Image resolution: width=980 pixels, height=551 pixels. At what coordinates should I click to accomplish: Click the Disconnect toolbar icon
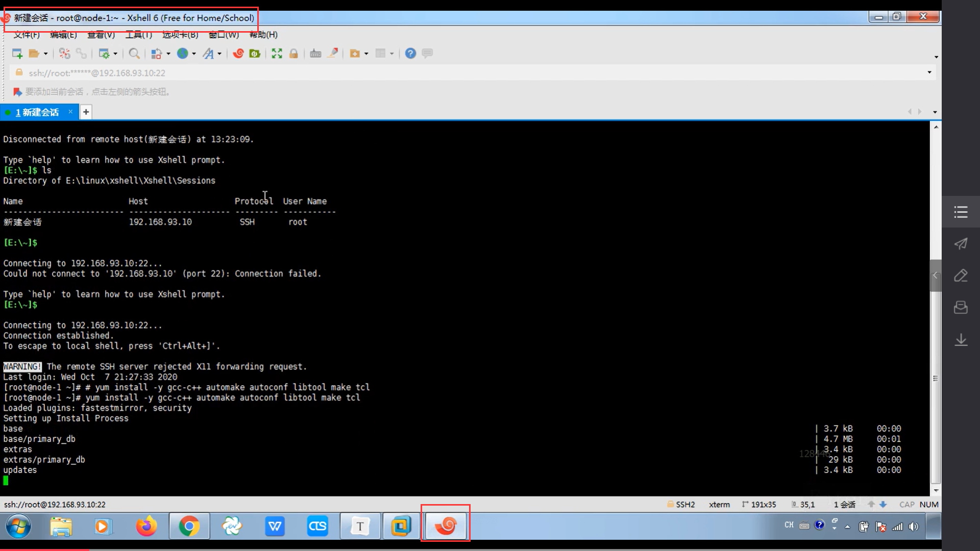click(x=64, y=54)
